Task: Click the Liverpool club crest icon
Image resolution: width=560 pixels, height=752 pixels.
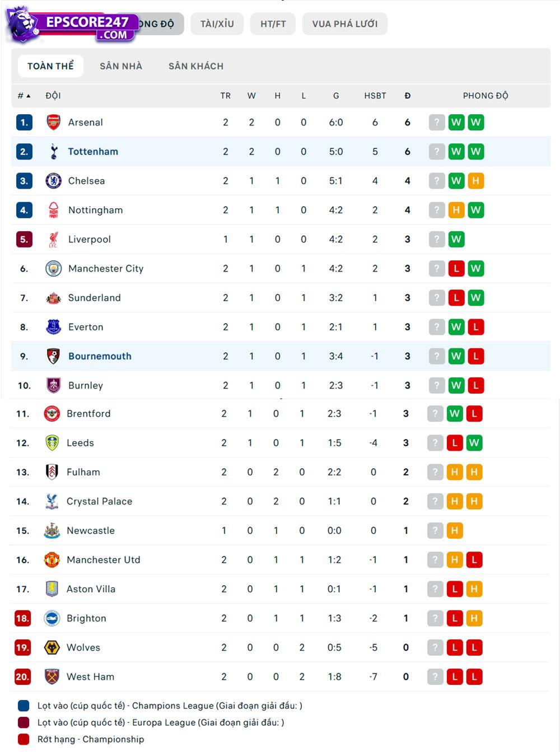Action: tap(53, 240)
